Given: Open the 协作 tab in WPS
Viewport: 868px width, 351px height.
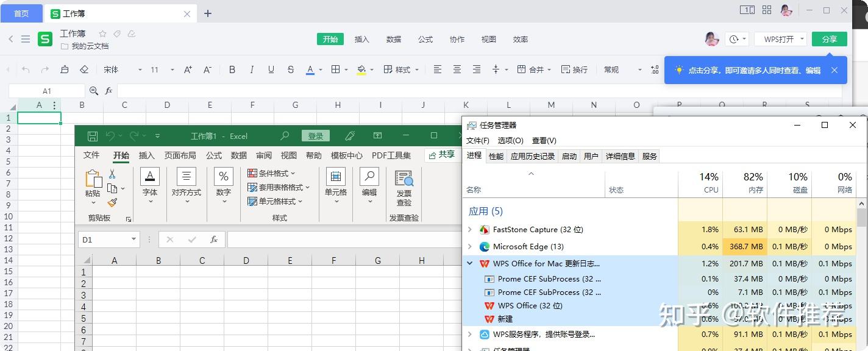Looking at the screenshot, I should pos(457,39).
